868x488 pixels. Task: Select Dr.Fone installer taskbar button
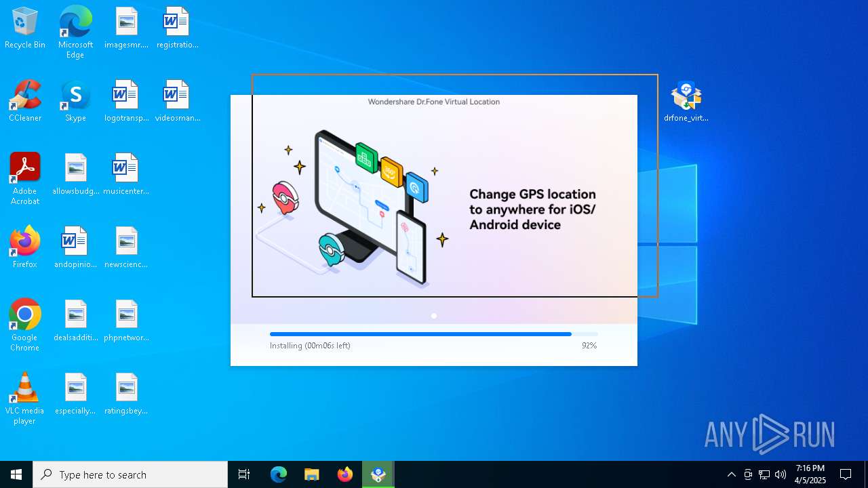(x=378, y=474)
